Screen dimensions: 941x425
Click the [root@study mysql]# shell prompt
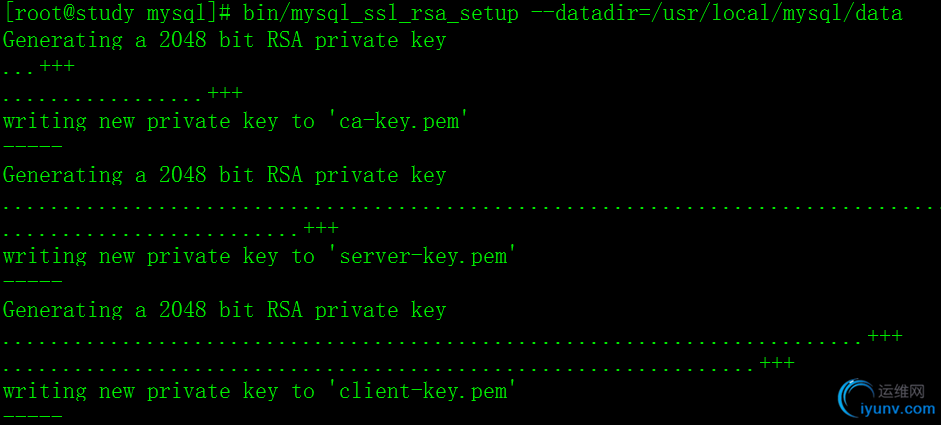tap(117, 13)
